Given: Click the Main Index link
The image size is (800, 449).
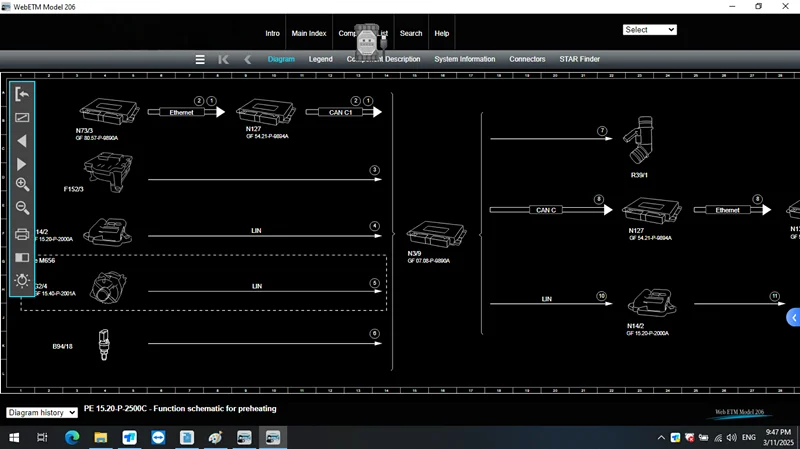Looking at the screenshot, I should pos(309,33).
